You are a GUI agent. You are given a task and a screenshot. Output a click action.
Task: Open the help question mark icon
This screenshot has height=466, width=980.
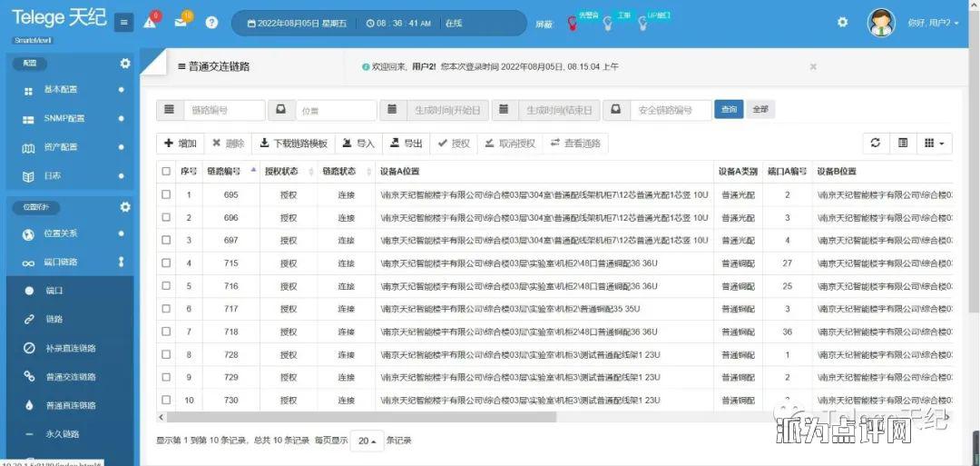point(211,23)
